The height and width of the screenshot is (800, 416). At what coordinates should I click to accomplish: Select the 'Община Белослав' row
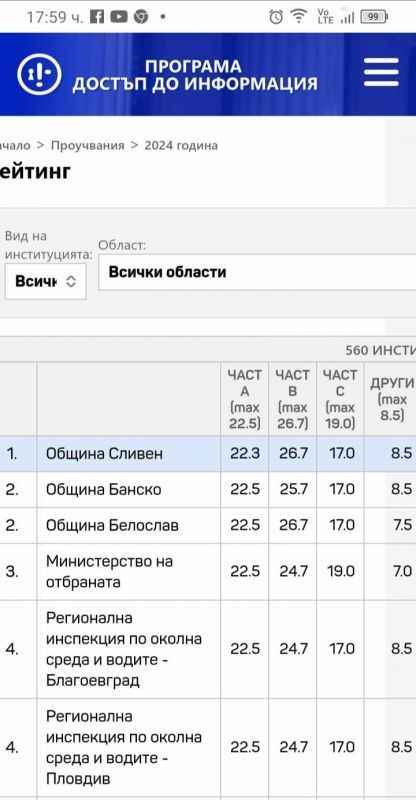pyautogui.click(x=208, y=525)
